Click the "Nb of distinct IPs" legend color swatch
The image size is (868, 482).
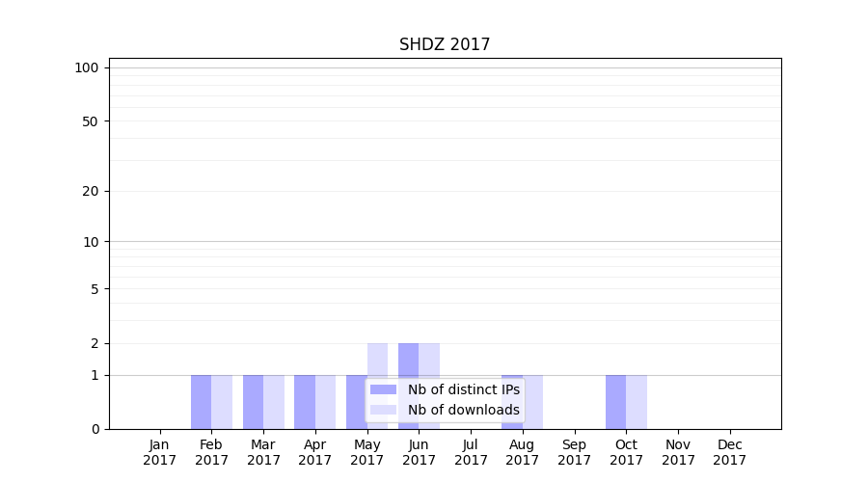(383, 389)
